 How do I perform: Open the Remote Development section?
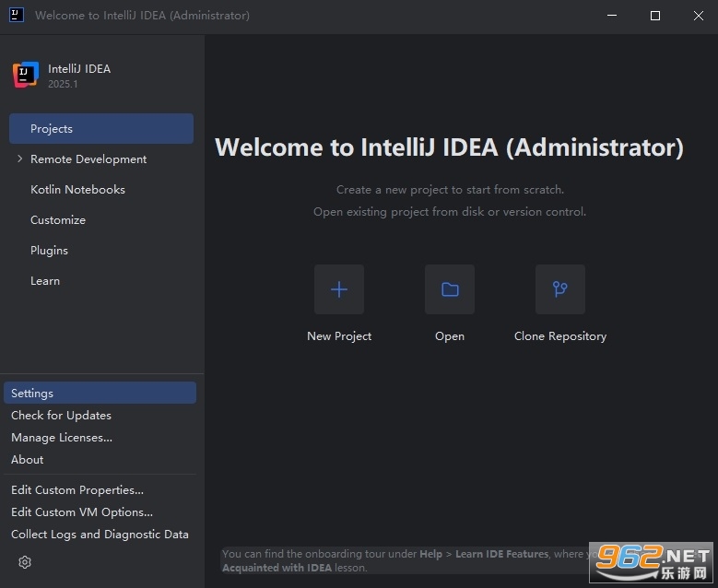101,159
